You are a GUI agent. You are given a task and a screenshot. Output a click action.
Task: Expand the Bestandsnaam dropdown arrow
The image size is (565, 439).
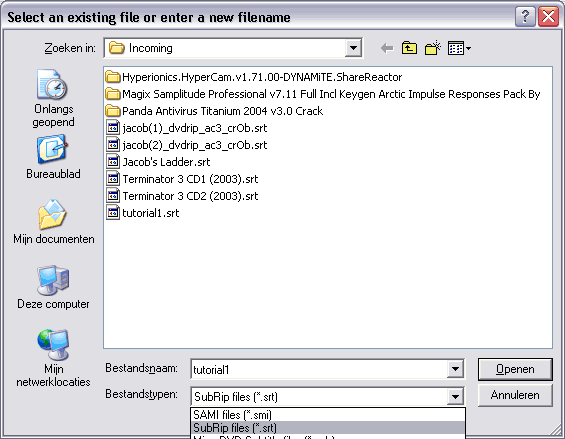click(x=455, y=369)
